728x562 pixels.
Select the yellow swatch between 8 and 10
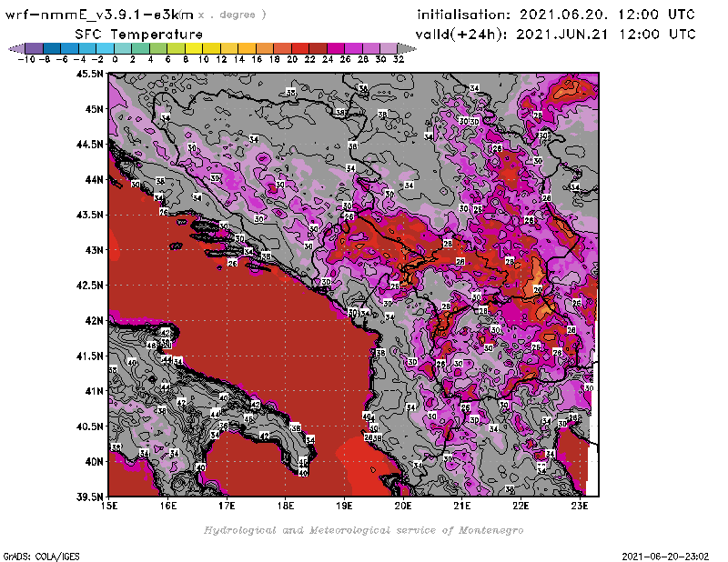(x=194, y=49)
